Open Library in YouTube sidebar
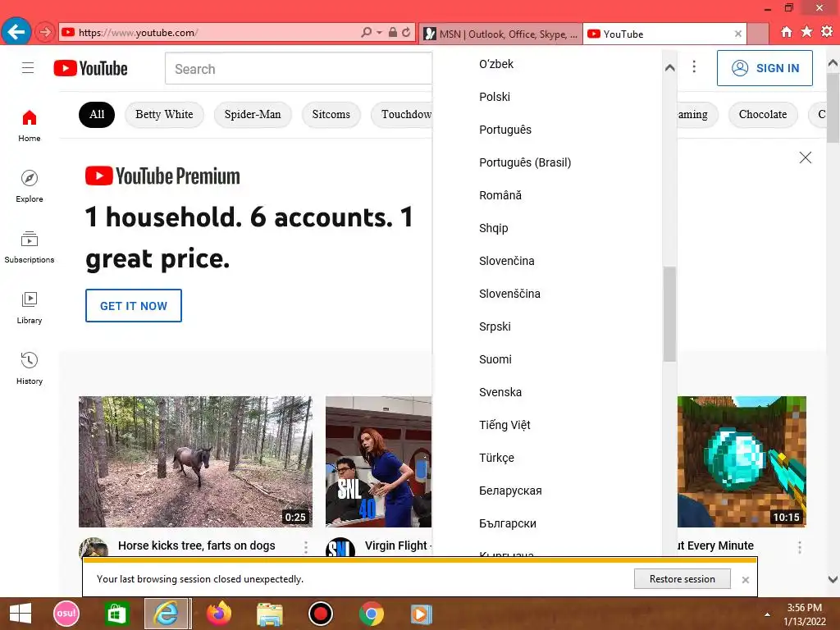Screen dimensions: 840x630 (x=30, y=308)
